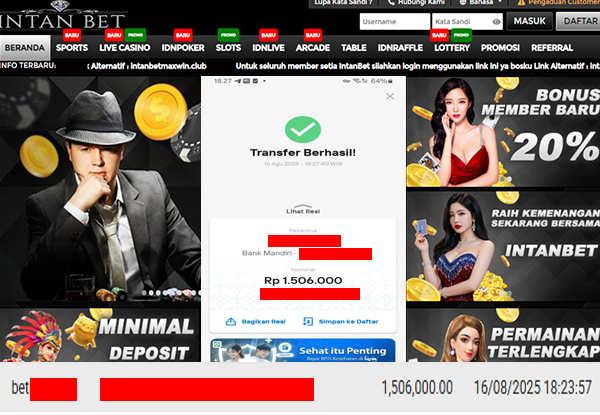This screenshot has width=600, height=415.
Task: Open the Hubungi Kami phone icon
Action: pyautogui.click(x=391, y=2)
